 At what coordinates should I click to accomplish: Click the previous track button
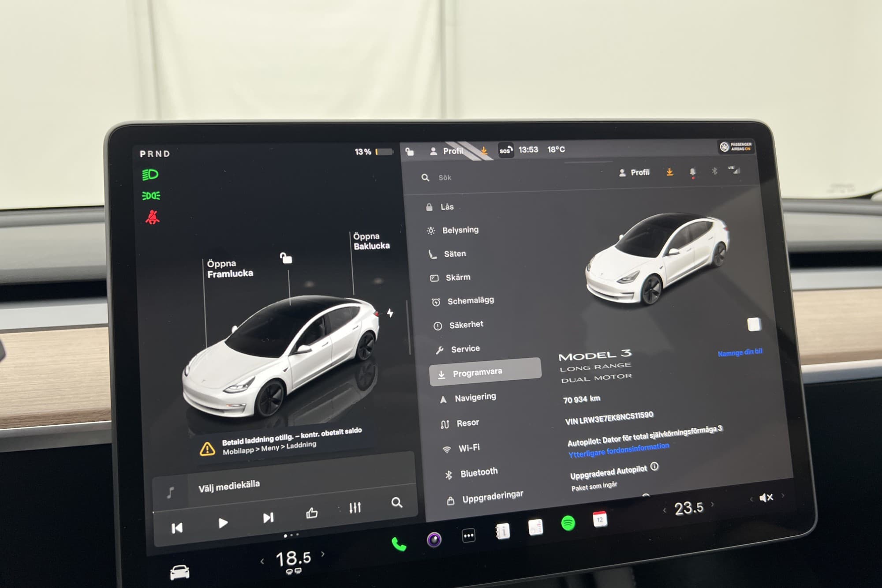177,528
